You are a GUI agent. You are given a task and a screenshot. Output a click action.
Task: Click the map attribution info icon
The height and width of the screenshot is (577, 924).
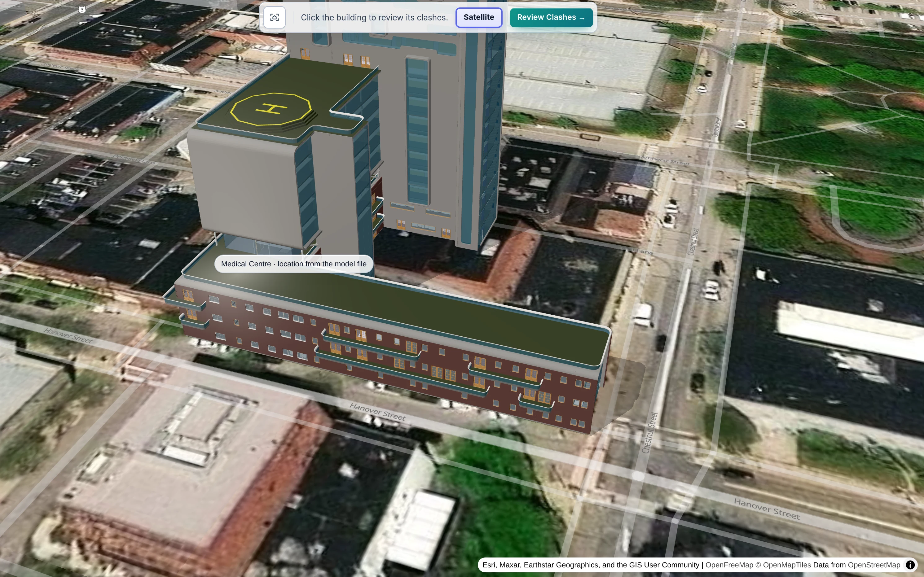pyautogui.click(x=910, y=565)
